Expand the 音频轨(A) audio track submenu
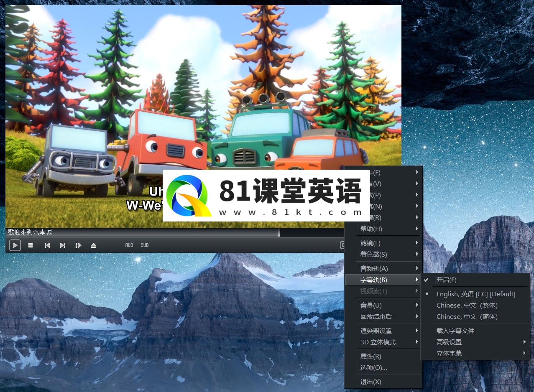This screenshot has height=392, width=534. [x=383, y=269]
